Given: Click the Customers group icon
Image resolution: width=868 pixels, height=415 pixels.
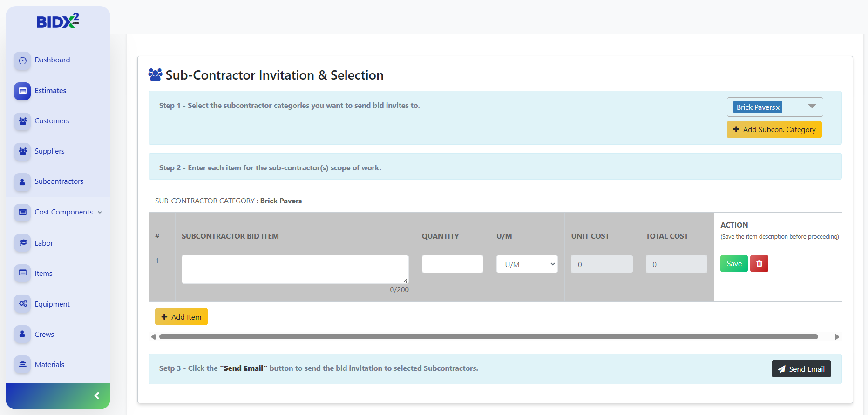Looking at the screenshot, I should click(22, 121).
